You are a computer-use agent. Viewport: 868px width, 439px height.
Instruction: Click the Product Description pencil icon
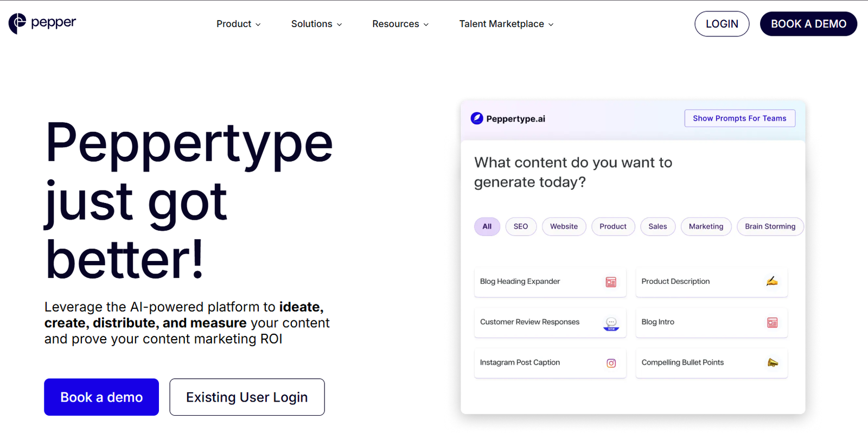(772, 281)
